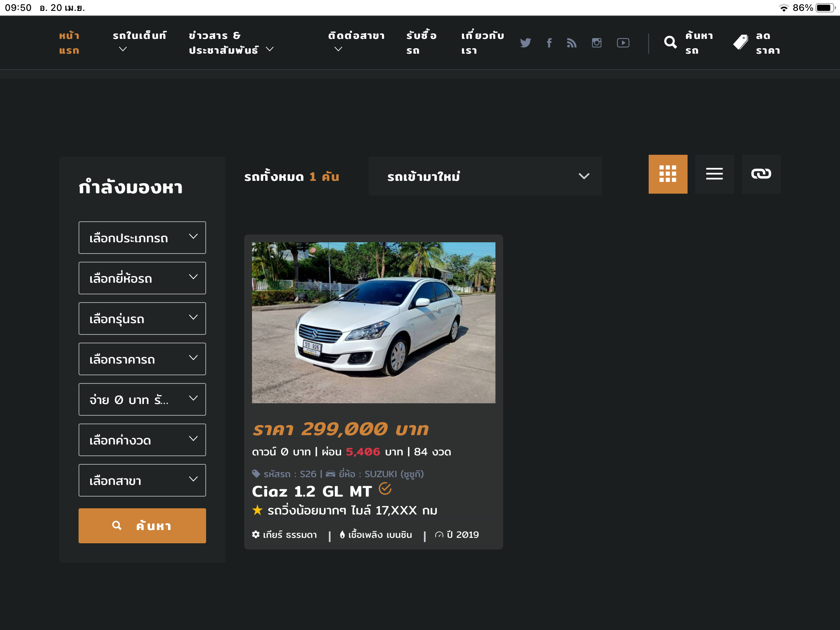Expand the เลือกประเภทรถ dropdown
Image resolution: width=840 pixels, height=630 pixels.
pyautogui.click(x=142, y=238)
